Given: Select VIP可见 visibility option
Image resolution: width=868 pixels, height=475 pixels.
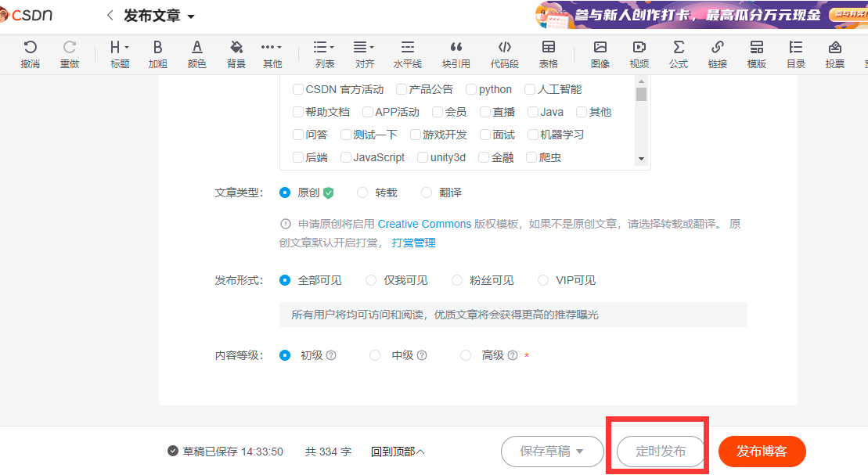Looking at the screenshot, I should [543, 280].
